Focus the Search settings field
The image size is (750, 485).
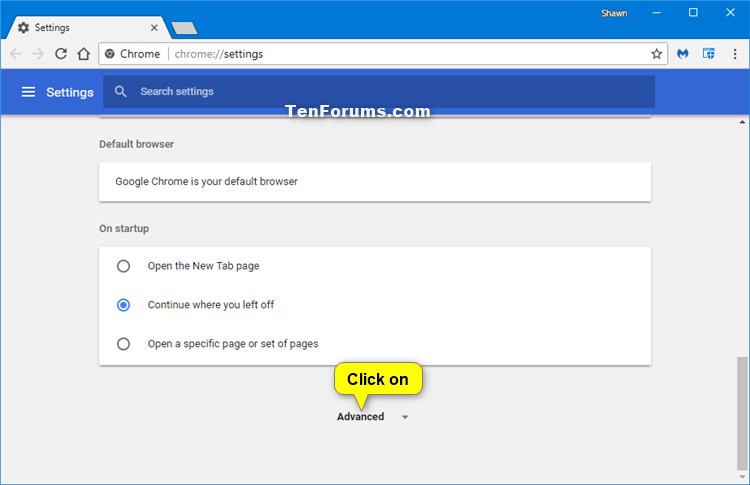379,91
